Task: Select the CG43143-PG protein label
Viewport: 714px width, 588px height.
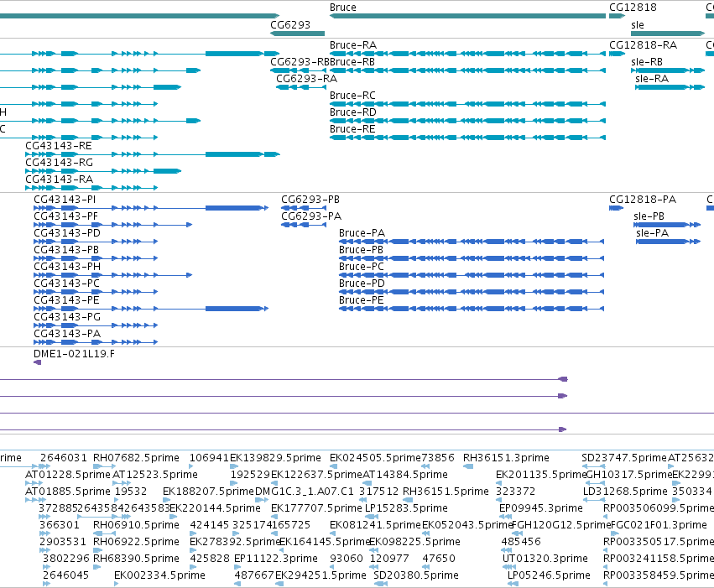Action: 67,317
